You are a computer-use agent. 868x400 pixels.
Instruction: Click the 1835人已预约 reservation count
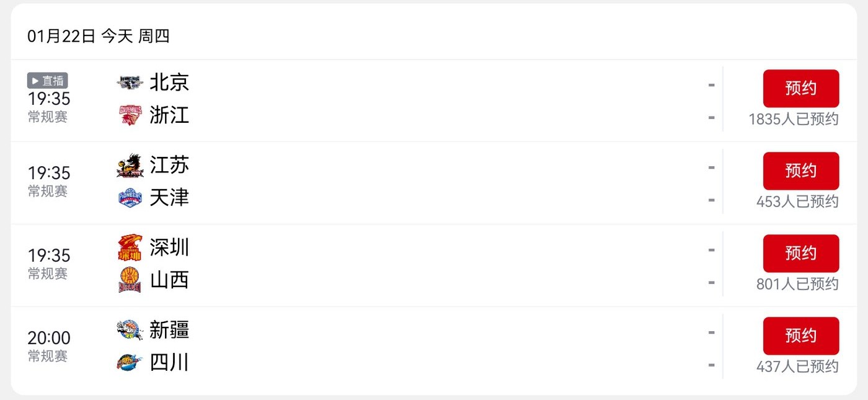pos(793,119)
